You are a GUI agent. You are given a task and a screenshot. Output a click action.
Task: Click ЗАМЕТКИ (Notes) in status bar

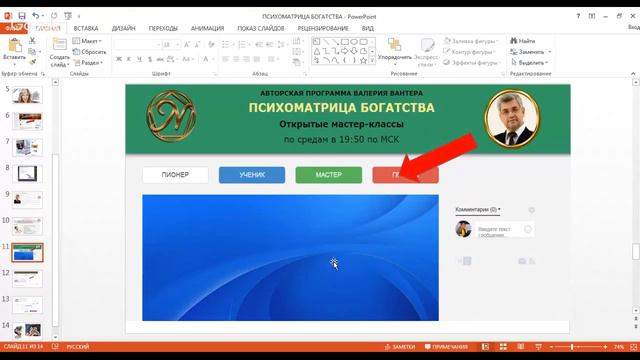(x=400, y=347)
